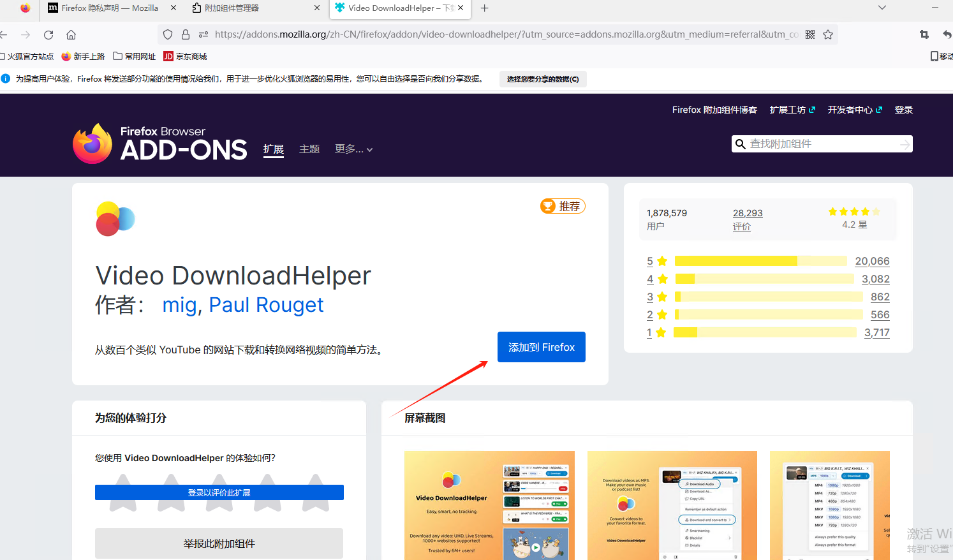953x560 pixels.
Task: Open the Firefox official site bookmark
Action: pos(27,56)
